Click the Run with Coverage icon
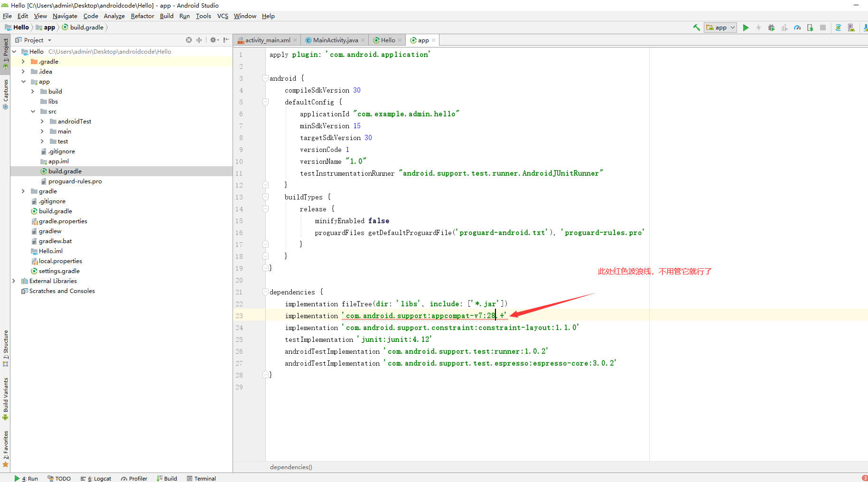This screenshot has height=482, width=868. [784, 28]
